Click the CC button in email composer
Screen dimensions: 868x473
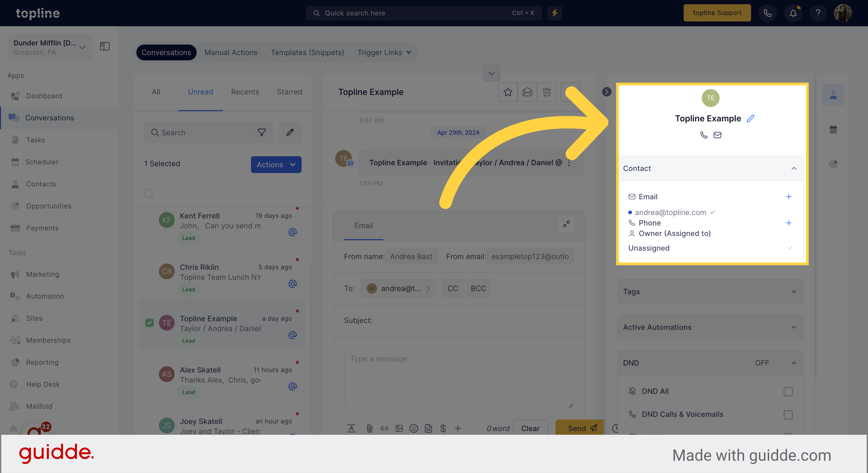(x=452, y=288)
